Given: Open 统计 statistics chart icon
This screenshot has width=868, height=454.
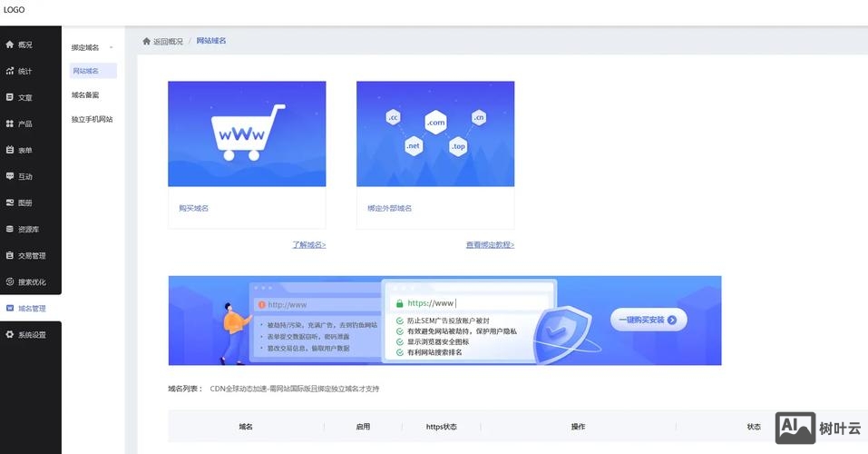Looking at the screenshot, I should [x=10, y=71].
